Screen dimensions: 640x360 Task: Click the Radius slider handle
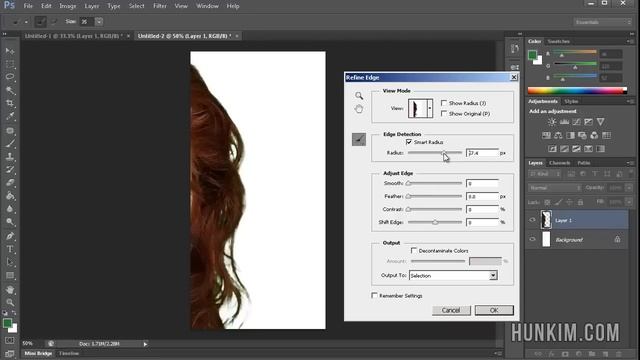pos(443,153)
